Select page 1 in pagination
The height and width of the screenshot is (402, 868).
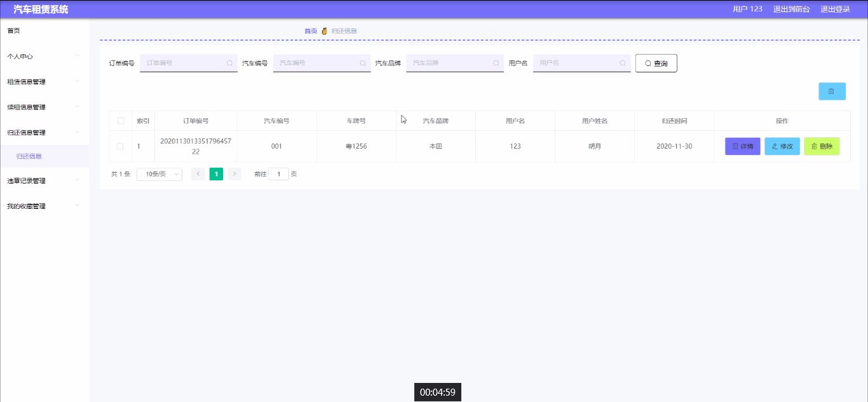coord(216,174)
